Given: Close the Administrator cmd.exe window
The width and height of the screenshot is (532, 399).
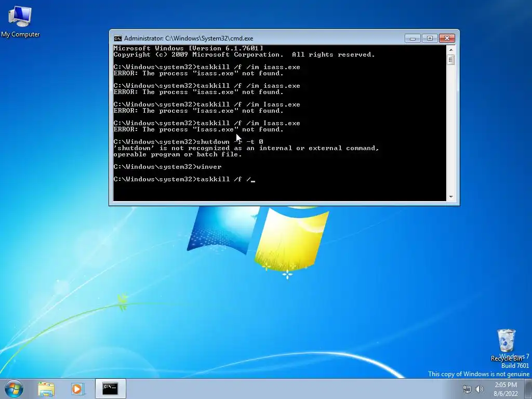Looking at the screenshot, I should coord(447,38).
